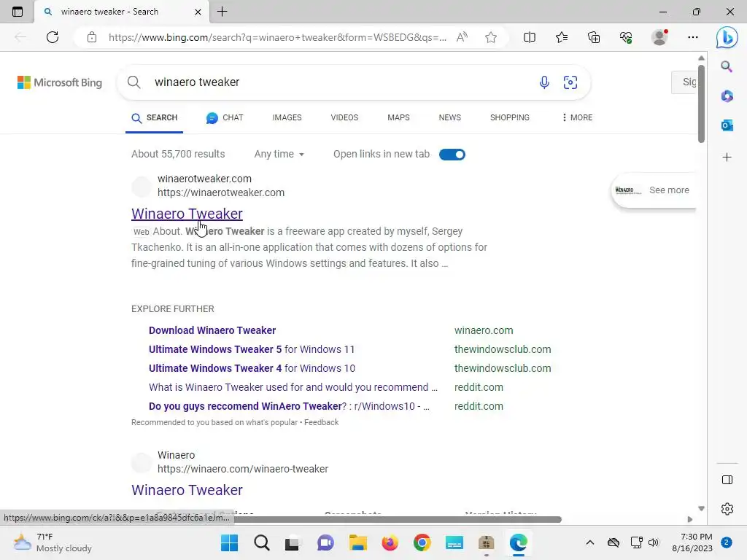Add page to favorites star icon
Image resolution: width=747 pixels, height=560 pixels.
(491, 37)
